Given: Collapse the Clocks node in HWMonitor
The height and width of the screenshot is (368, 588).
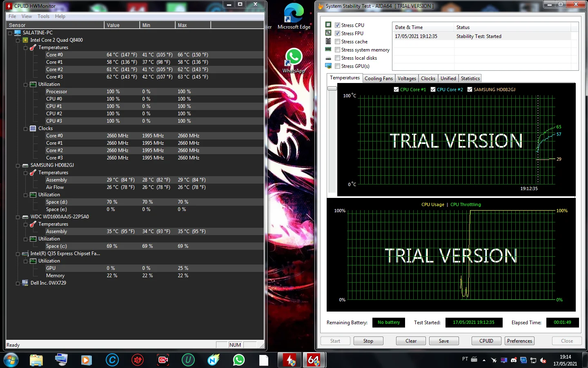Looking at the screenshot, I should click(26, 129).
